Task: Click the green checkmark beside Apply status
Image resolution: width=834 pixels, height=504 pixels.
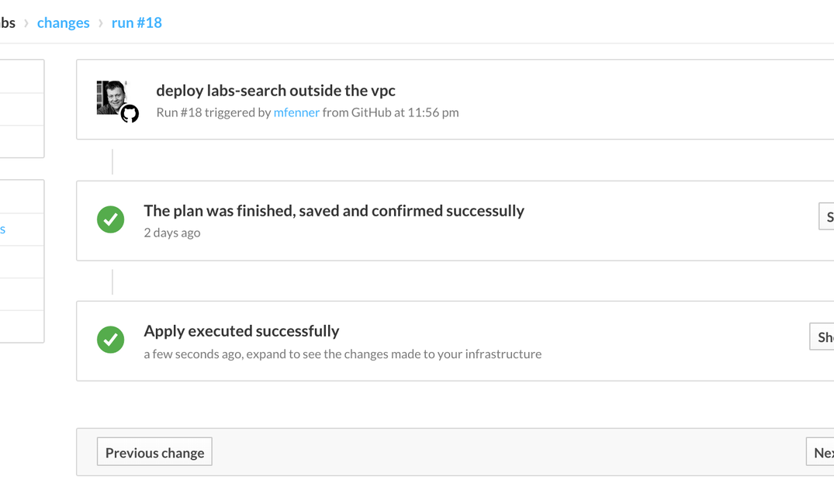Action: (111, 340)
